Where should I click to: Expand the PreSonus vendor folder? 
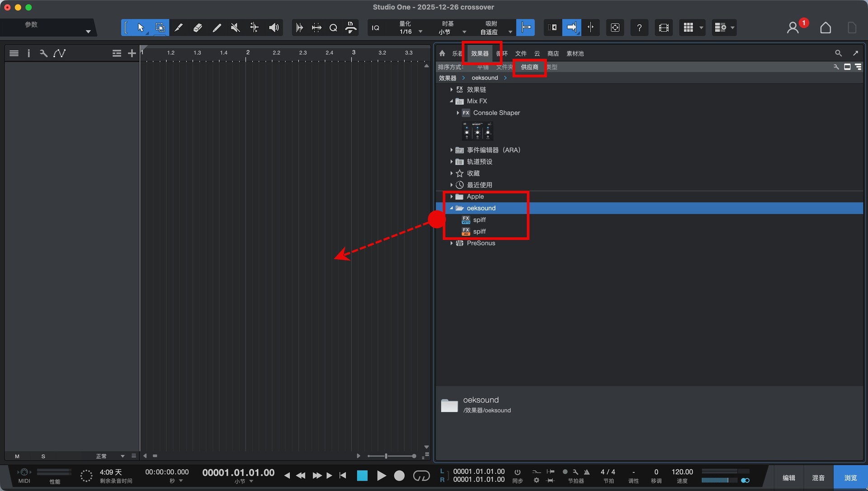coord(451,243)
